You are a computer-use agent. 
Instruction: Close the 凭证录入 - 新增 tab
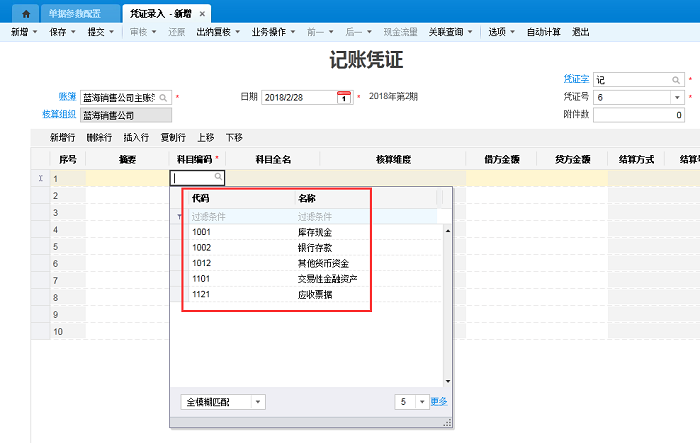pos(202,14)
